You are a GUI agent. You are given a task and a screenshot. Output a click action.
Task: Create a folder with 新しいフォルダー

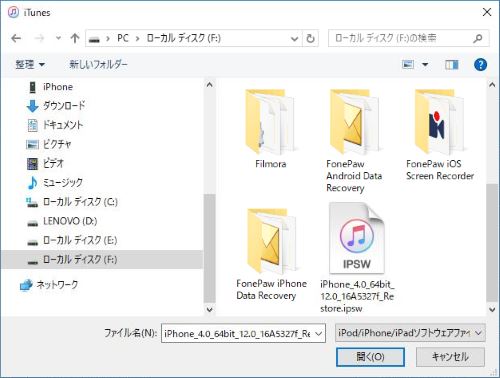coord(98,64)
